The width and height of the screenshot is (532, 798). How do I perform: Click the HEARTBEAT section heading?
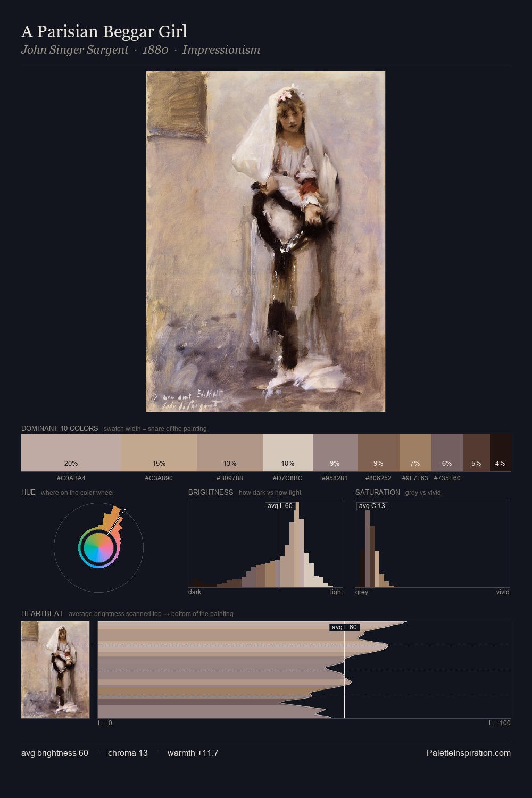pos(42,613)
